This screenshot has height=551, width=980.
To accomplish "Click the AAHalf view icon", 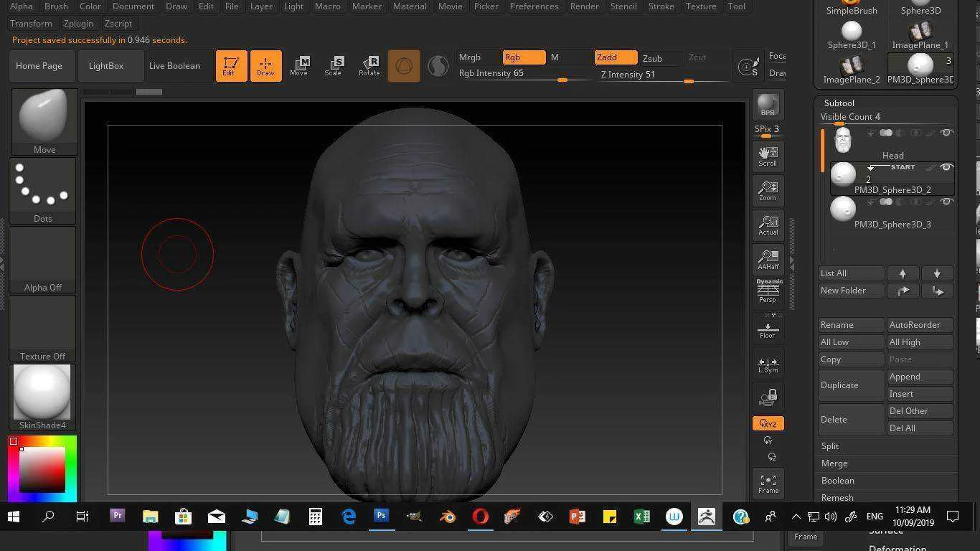I will coord(768,260).
